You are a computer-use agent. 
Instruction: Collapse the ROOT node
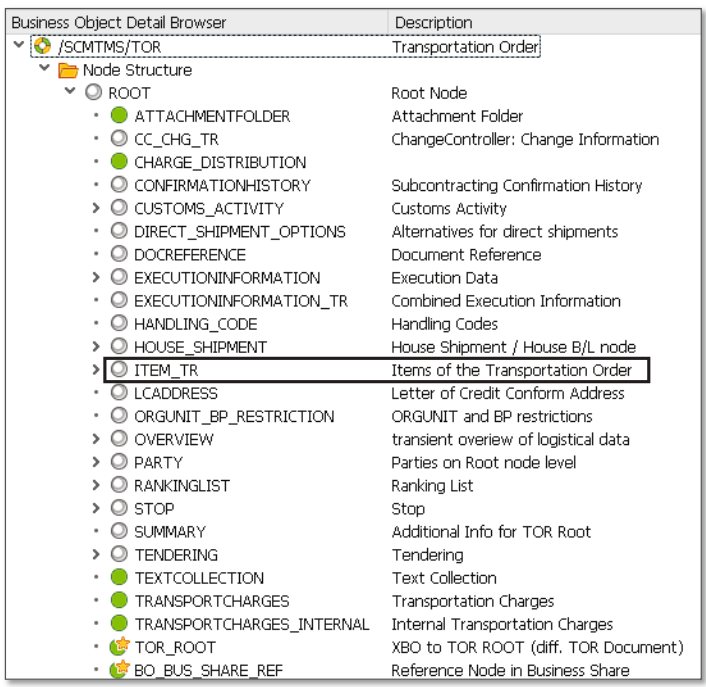coord(70,93)
